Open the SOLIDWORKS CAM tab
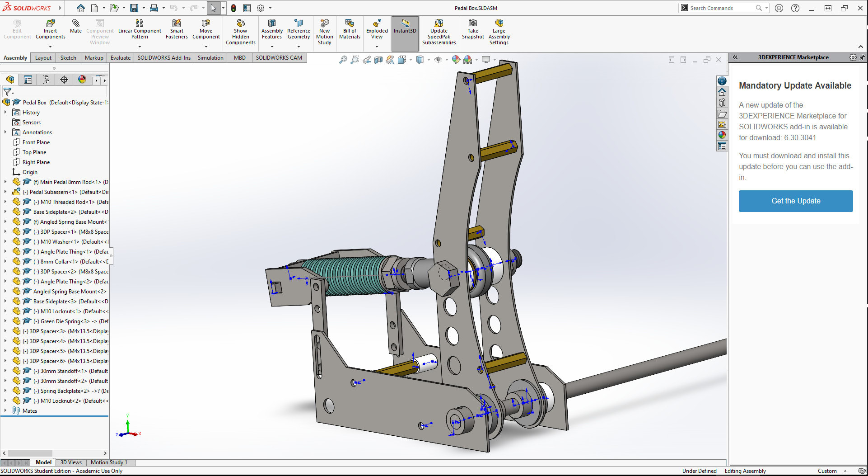The width and height of the screenshot is (868, 476). [x=279, y=57]
